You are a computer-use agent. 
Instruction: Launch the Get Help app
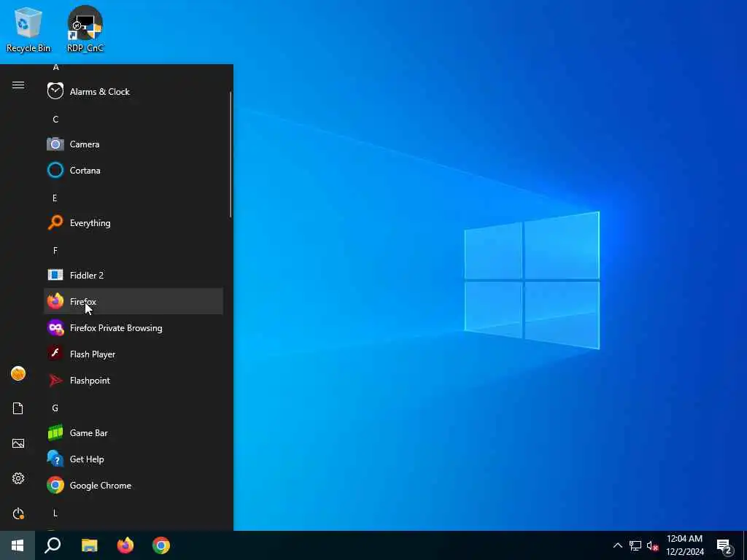click(133, 459)
